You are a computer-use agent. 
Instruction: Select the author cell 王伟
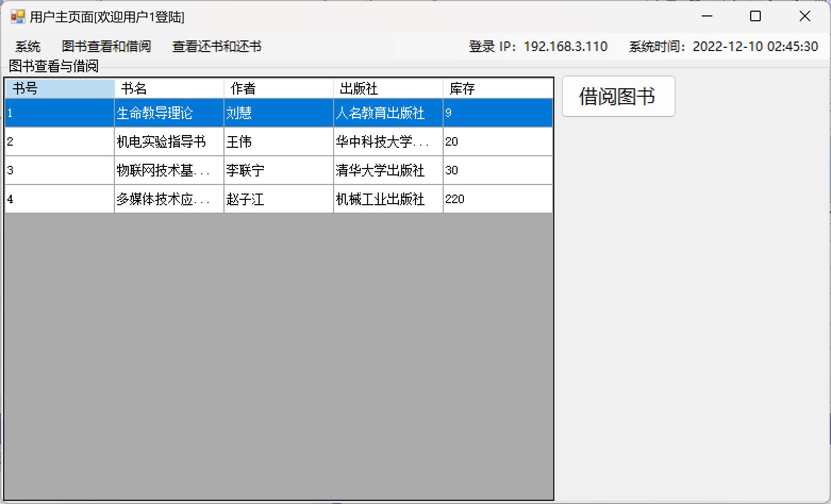pos(279,141)
